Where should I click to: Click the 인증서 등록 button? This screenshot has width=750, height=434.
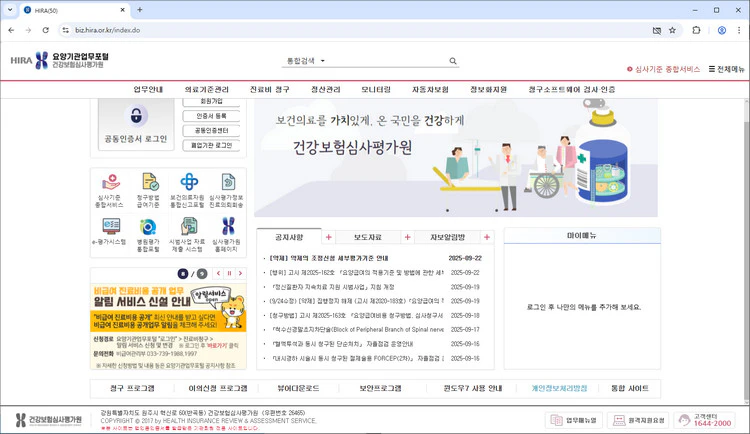[x=211, y=116]
